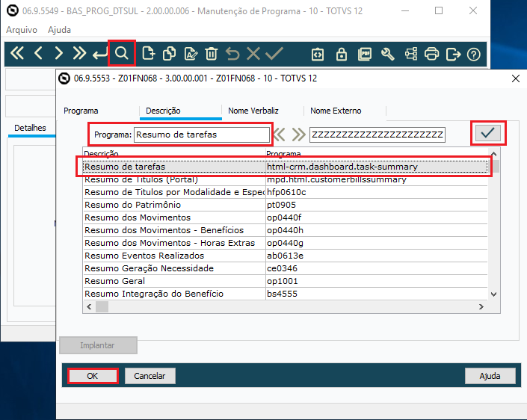Click program cell ce0346
Screen dimensions: 527x420
pyautogui.click(x=377, y=268)
